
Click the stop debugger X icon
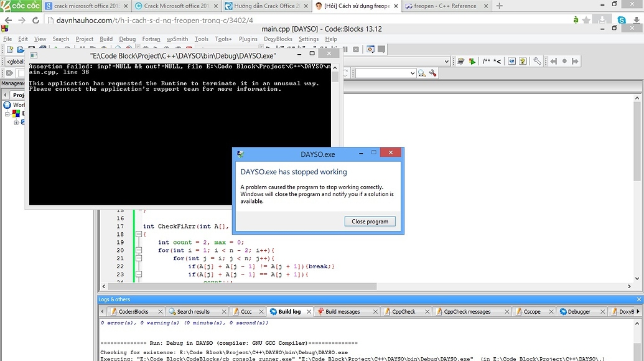coord(356,49)
